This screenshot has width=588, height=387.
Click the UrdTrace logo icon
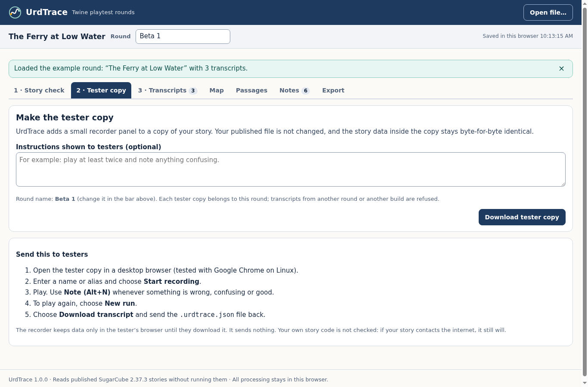pos(15,12)
